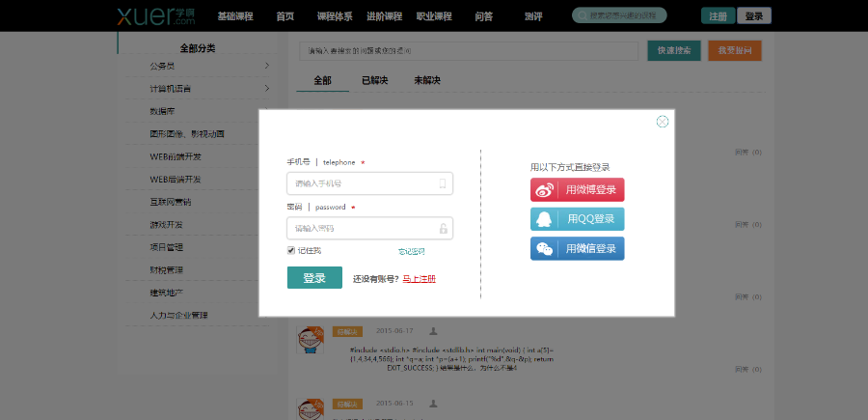Click the 待解决 tag on the 2015-06-17 question
The height and width of the screenshot is (420, 868).
click(x=347, y=331)
